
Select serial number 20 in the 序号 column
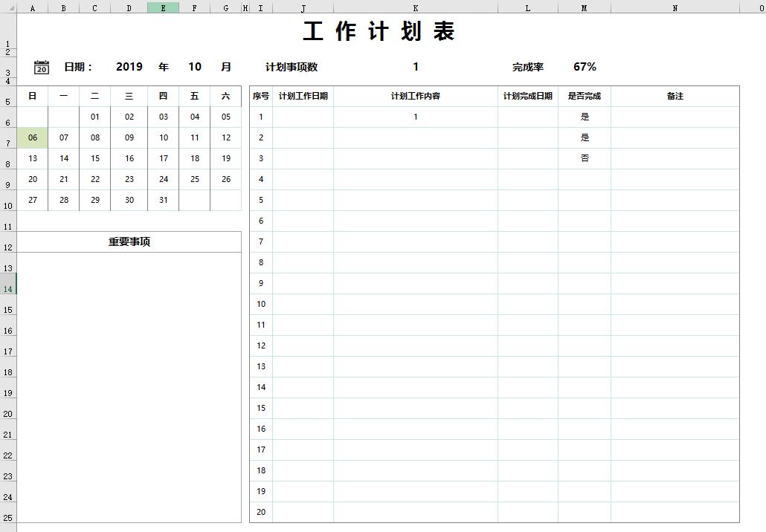tap(261, 512)
